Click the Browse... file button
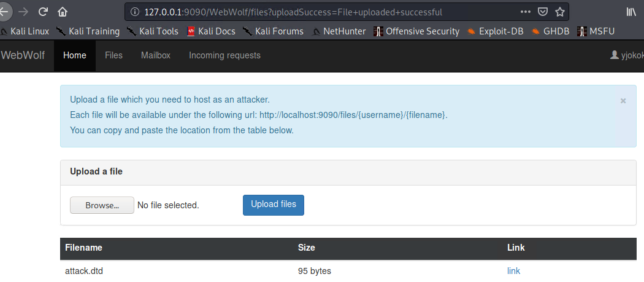Viewport: 644px width, 282px height. [x=102, y=205]
